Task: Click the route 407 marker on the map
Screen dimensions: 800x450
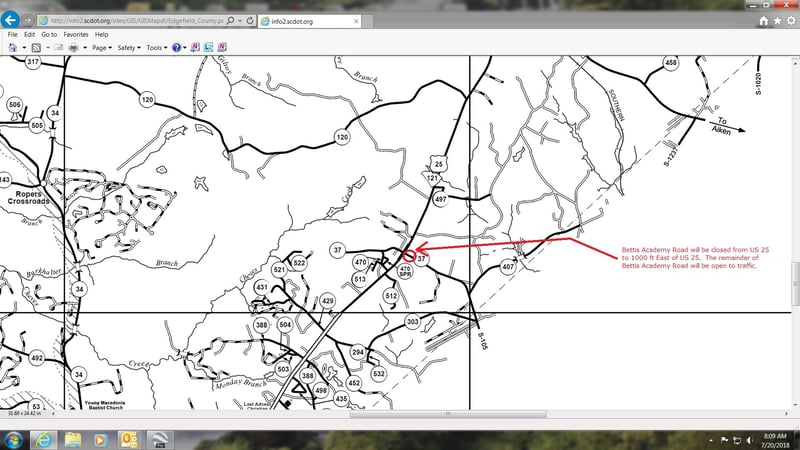Action: point(508,266)
